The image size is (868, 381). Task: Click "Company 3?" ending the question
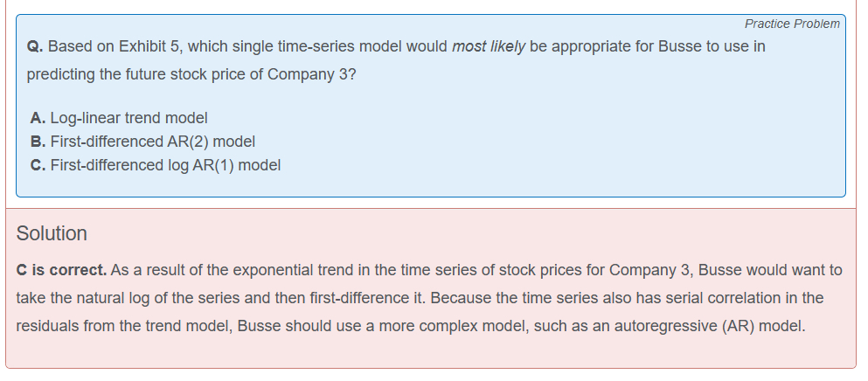[x=312, y=74]
